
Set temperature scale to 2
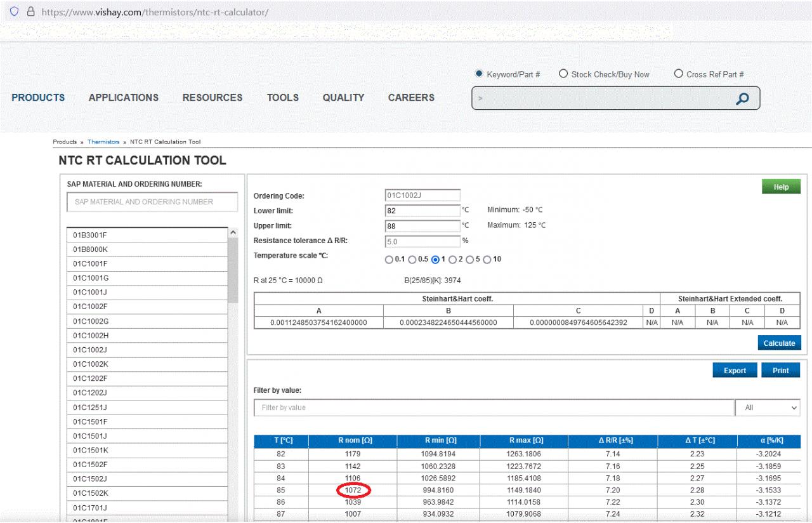(x=452, y=260)
